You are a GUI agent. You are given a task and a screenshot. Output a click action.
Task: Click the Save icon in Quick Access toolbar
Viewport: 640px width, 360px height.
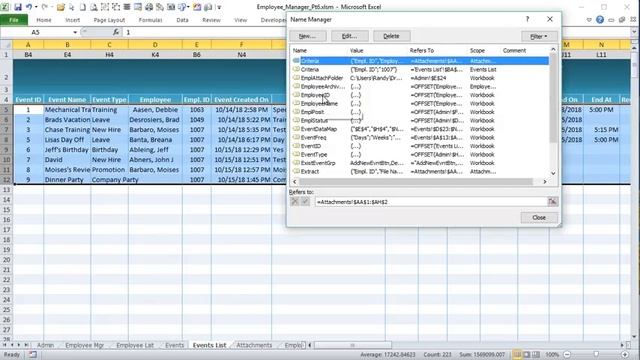(18, 7)
